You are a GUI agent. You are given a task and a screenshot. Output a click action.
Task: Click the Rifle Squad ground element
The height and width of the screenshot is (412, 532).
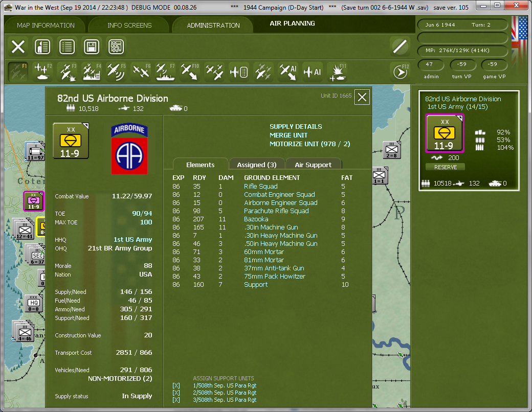[x=260, y=186]
